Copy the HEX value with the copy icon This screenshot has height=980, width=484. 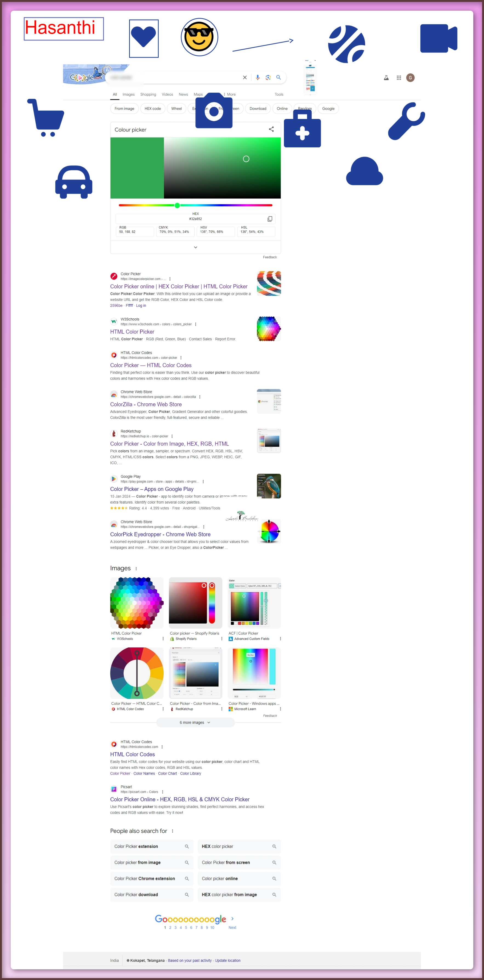(x=270, y=219)
